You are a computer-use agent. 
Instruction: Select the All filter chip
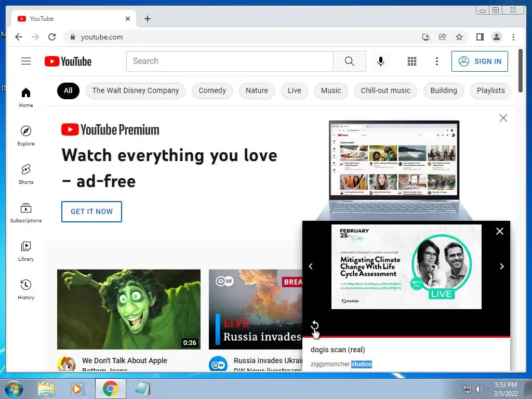[68, 90]
